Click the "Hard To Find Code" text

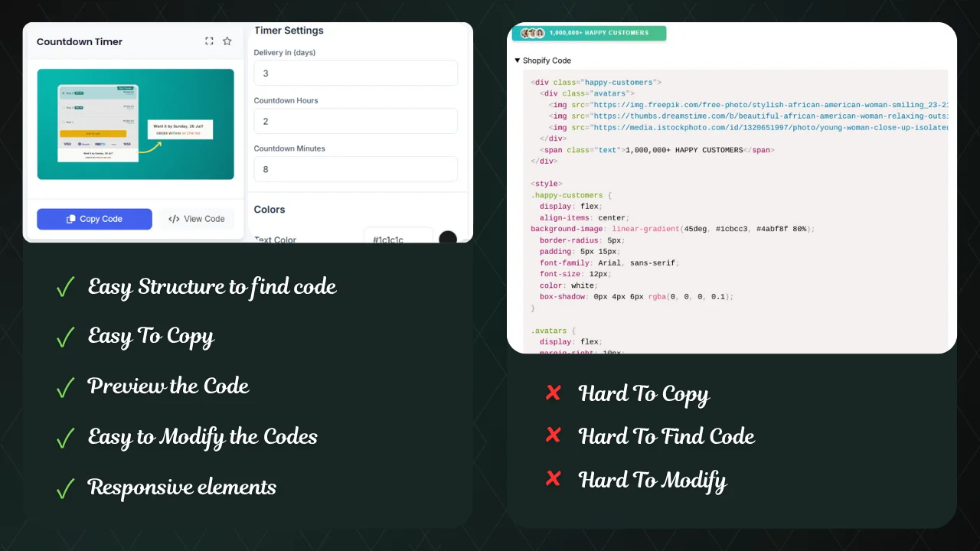tap(667, 436)
